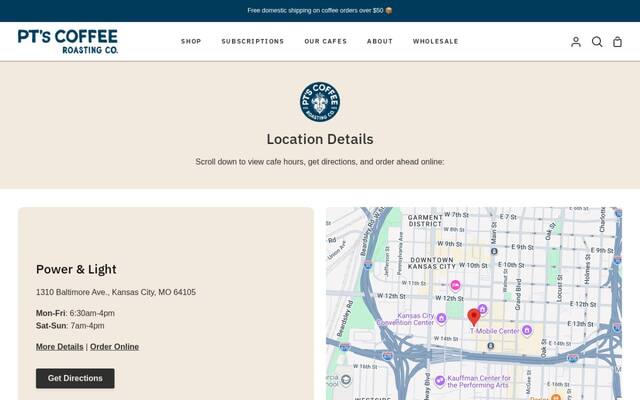Click the Power & Light heading
The width and height of the screenshot is (640, 400).
(76, 269)
